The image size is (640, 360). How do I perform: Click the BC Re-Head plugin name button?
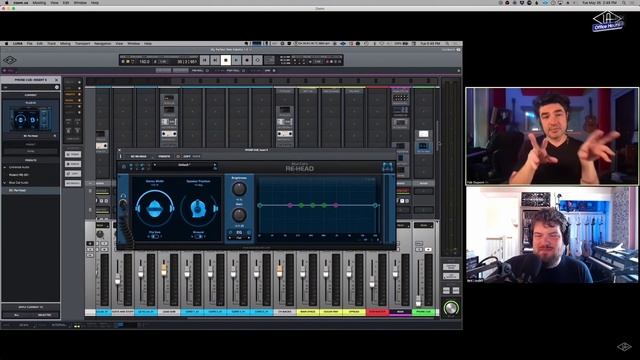coord(139,156)
